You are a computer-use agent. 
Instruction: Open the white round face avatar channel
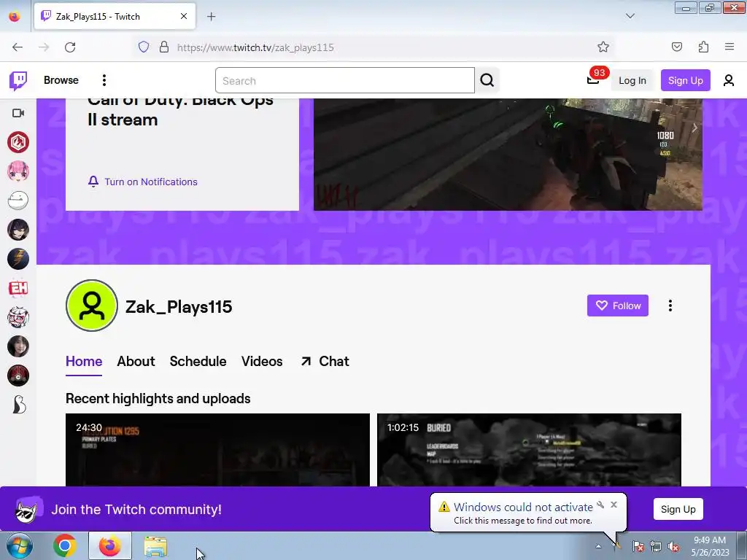pos(18,201)
